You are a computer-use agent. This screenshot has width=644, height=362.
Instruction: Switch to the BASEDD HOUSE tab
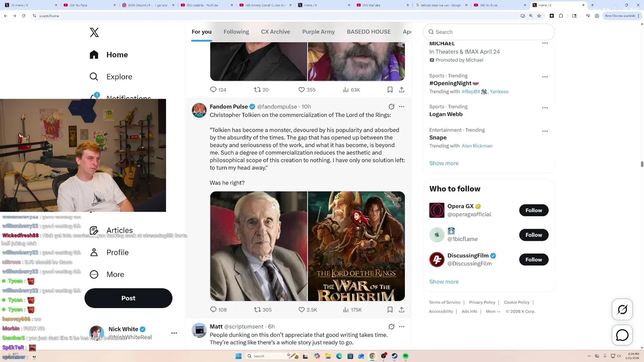369,32
